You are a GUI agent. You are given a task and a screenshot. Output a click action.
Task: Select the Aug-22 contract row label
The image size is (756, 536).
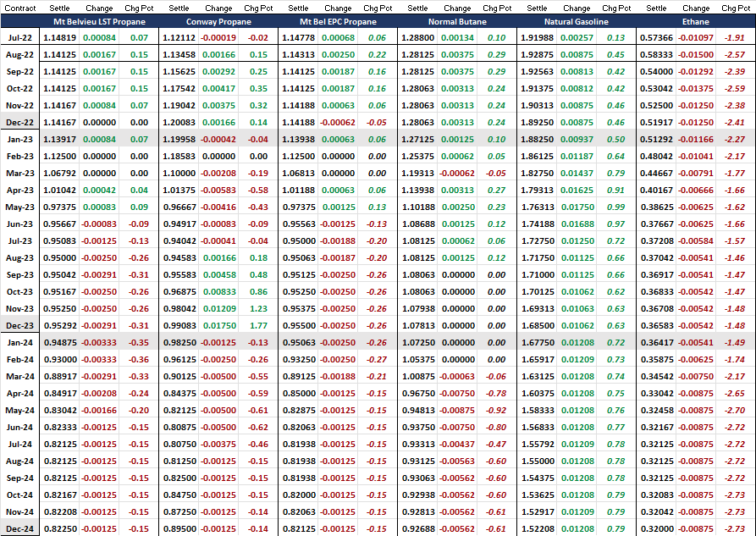pos(19,54)
